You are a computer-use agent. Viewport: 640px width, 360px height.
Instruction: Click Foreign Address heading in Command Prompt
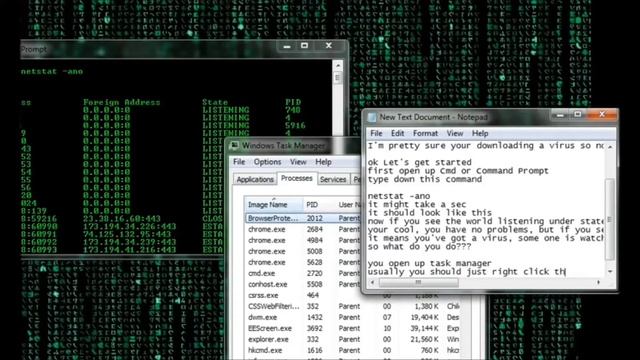(122, 102)
